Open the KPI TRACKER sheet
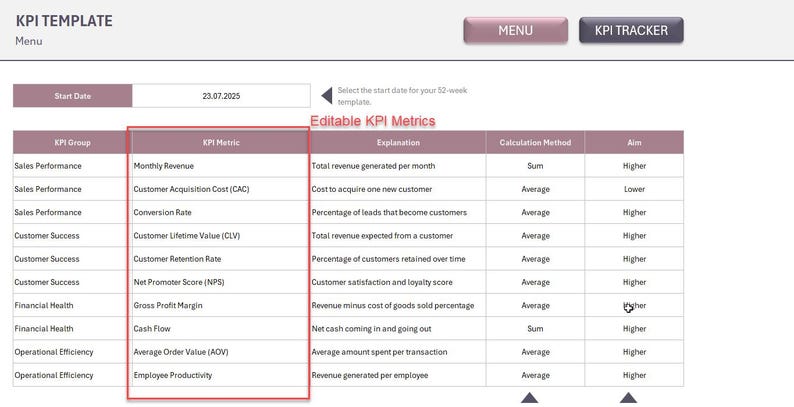The image size is (794, 407). 631,30
